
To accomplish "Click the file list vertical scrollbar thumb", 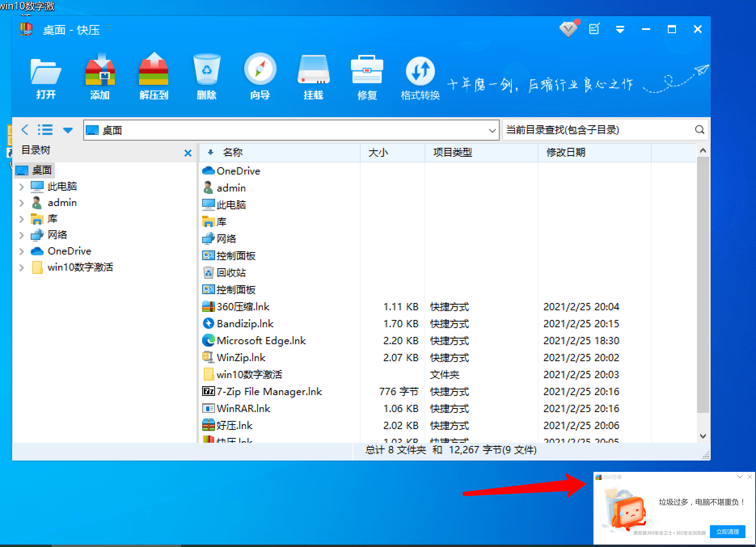I will point(703,285).
